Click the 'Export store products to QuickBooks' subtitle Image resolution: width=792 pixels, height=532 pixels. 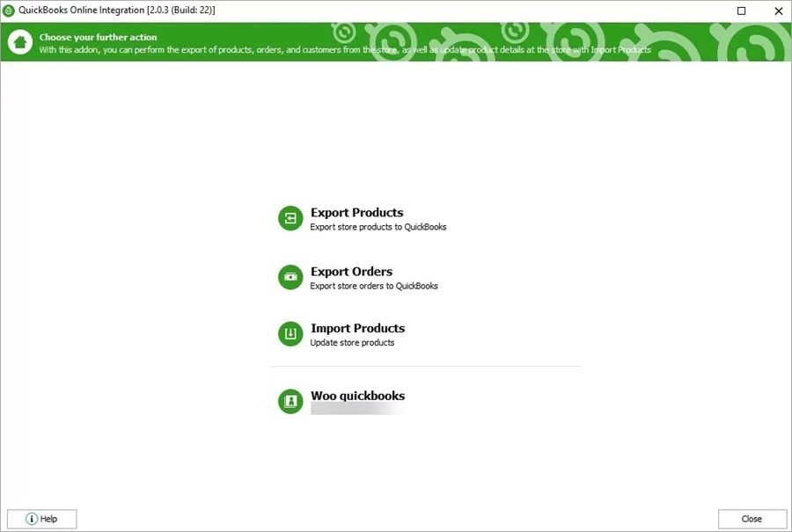[x=378, y=226]
